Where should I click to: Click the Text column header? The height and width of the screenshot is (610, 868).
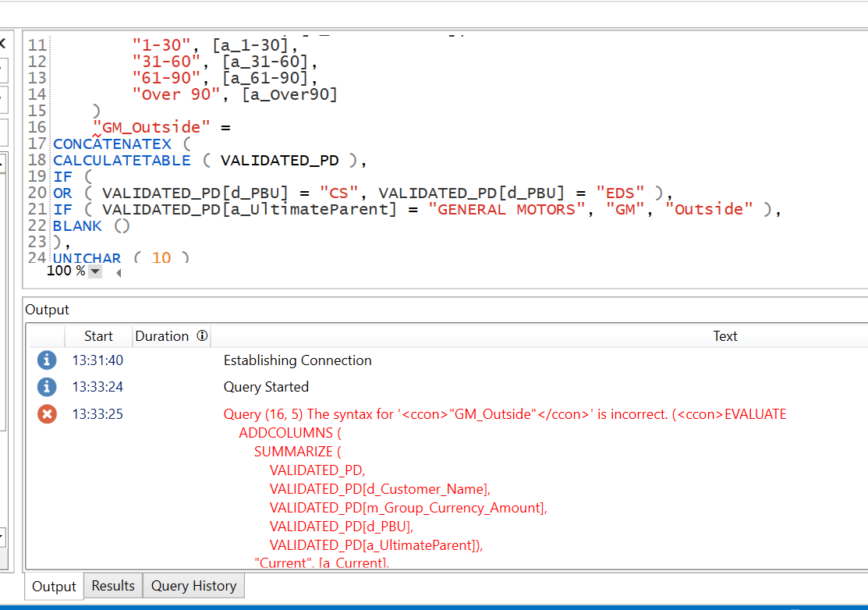pos(725,336)
